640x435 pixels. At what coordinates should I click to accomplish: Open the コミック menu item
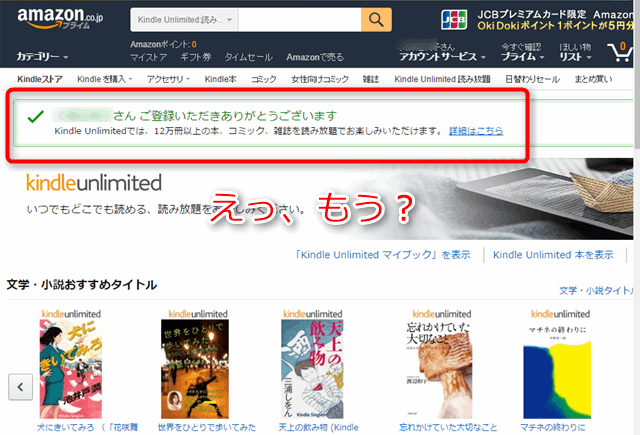click(264, 79)
